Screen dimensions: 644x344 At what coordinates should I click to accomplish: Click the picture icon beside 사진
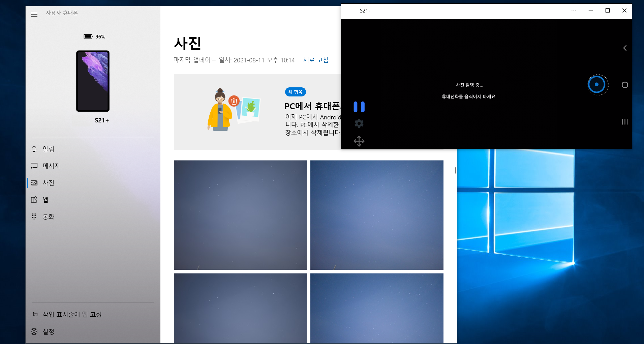pyautogui.click(x=34, y=183)
